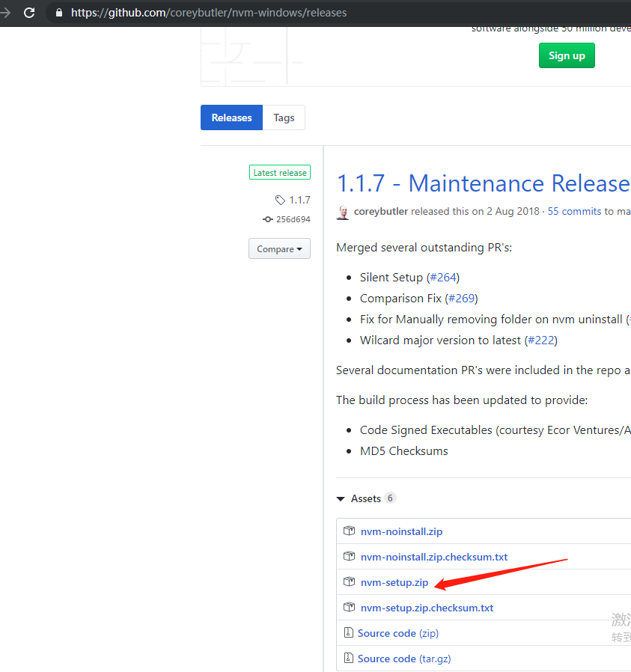Click coreybutler's profile avatar

point(342,212)
